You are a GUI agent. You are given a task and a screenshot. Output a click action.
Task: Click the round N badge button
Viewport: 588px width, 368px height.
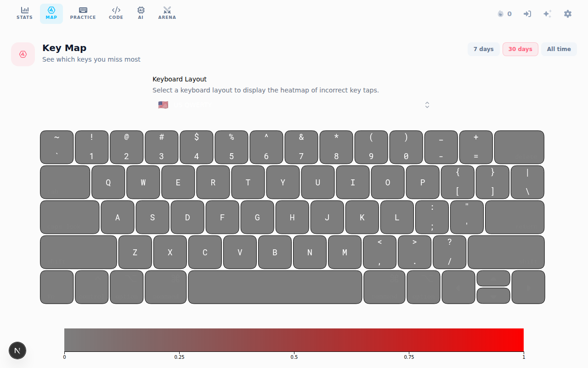tap(17, 351)
